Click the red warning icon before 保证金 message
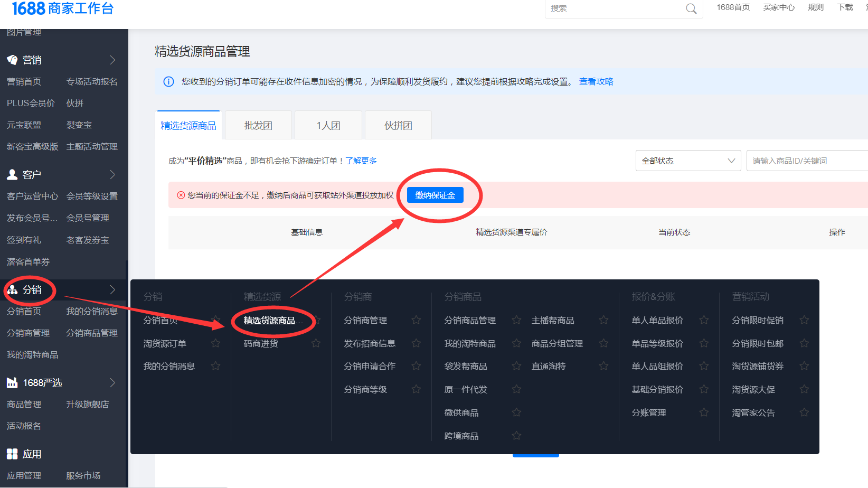The image size is (868, 488). point(181,195)
